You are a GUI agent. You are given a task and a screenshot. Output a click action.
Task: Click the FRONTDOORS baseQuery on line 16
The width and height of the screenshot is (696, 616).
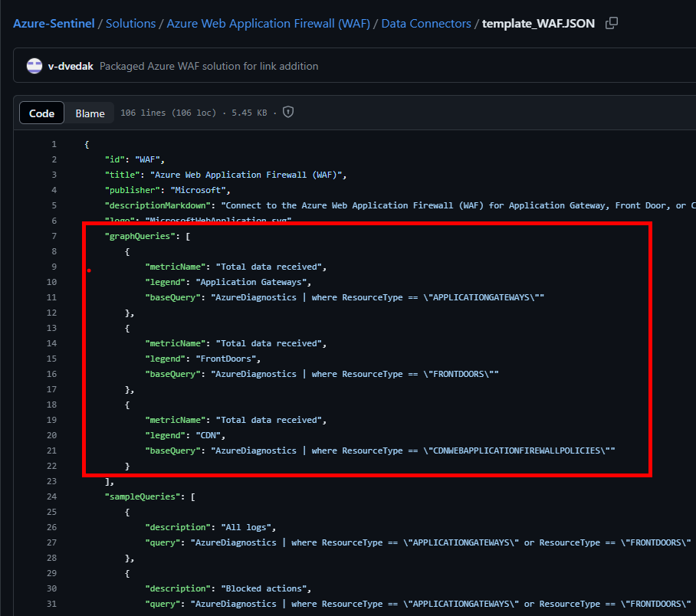[355, 374]
